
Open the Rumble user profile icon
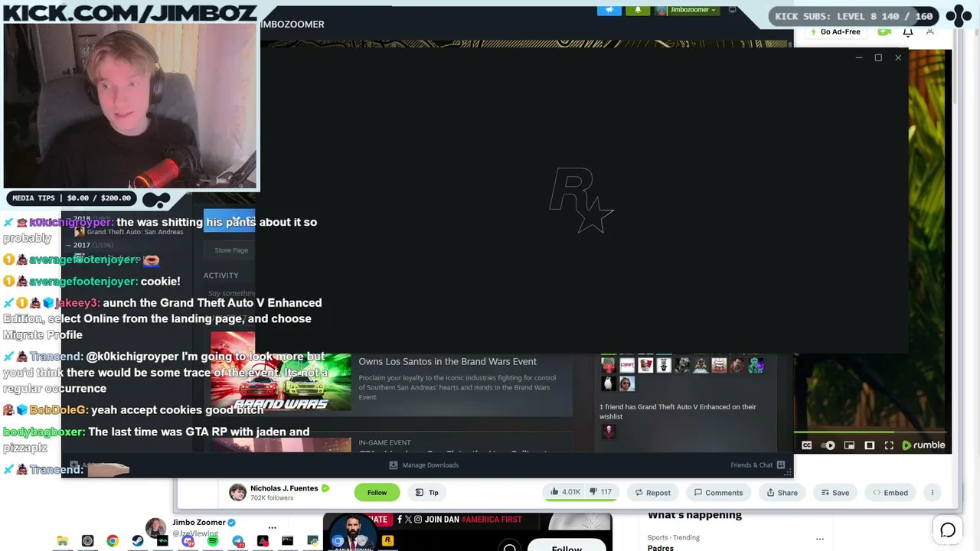[930, 31]
